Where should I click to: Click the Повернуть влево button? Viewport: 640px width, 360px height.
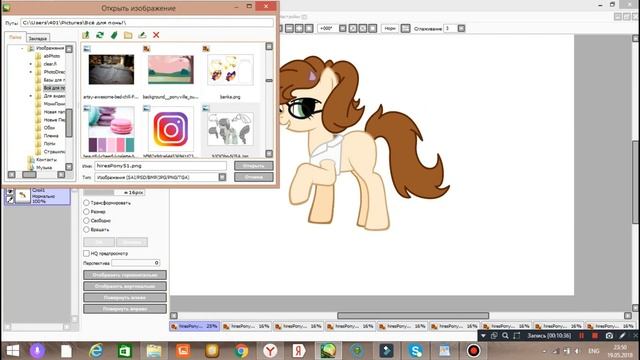coord(125,298)
